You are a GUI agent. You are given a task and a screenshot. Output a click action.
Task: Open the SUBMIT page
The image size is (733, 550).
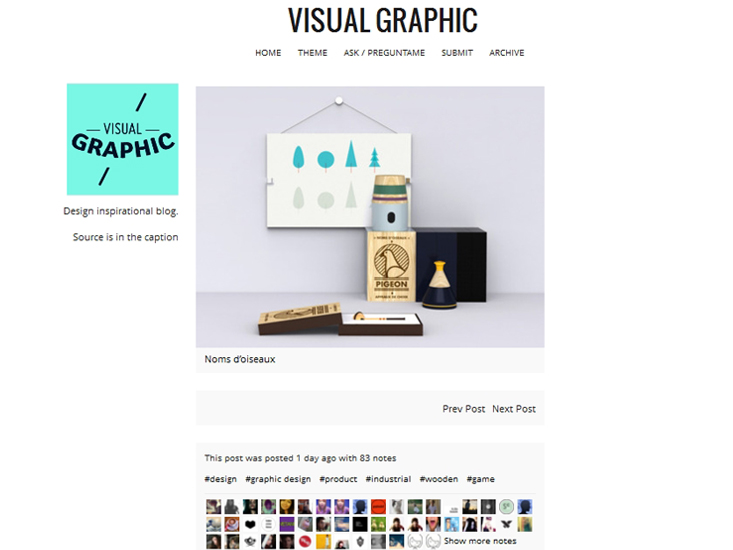pyautogui.click(x=457, y=53)
